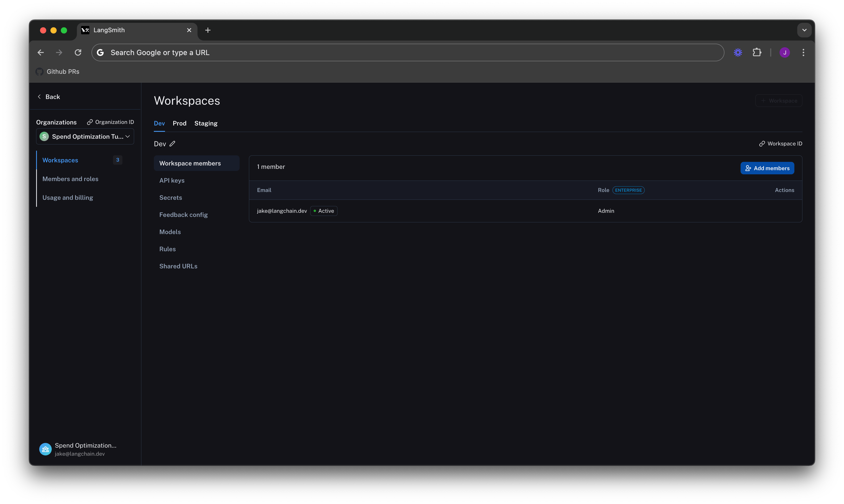
Task: Click the disabled add Workspace button
Action: 779,101
